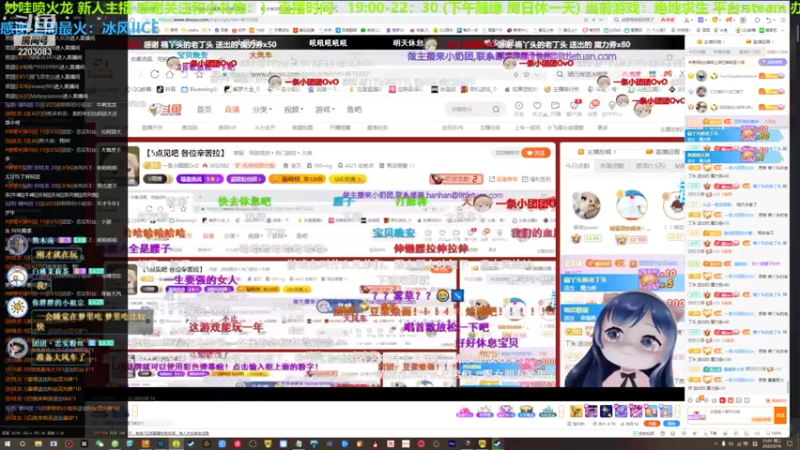Switch to the 今日贡献 tab
Screen dimensions: 800x450
[x=578, y=166]
